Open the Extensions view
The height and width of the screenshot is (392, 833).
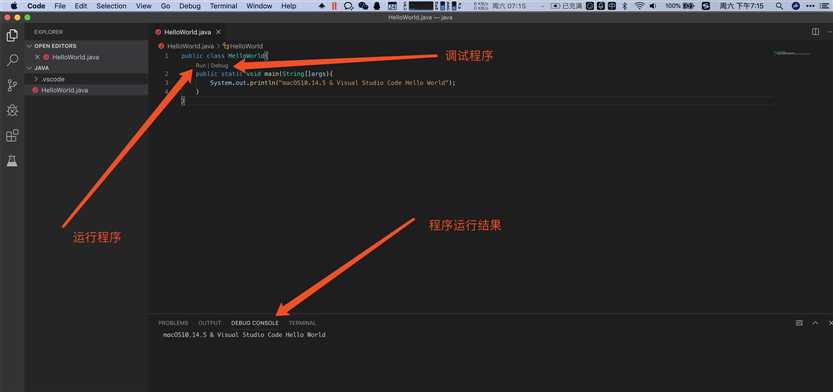[x=12, y=136]
